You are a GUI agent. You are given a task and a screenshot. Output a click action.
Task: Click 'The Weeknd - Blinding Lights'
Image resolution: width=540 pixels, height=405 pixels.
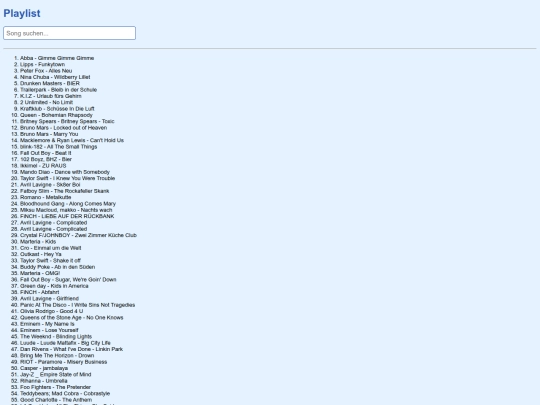click(56, 336)
